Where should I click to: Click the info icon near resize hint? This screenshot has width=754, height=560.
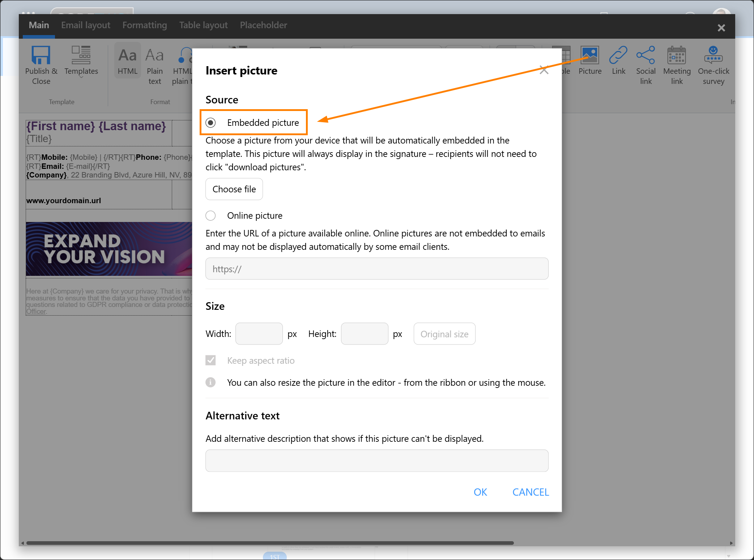(210, 382)
